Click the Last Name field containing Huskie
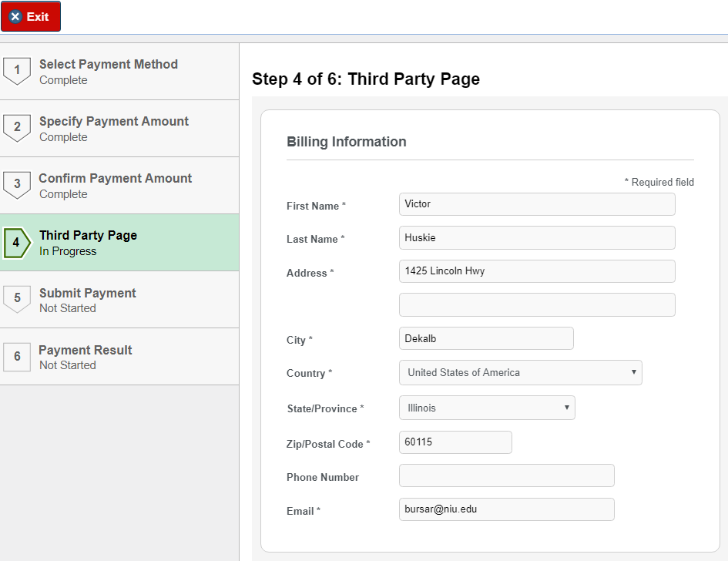 coord(536,238)
